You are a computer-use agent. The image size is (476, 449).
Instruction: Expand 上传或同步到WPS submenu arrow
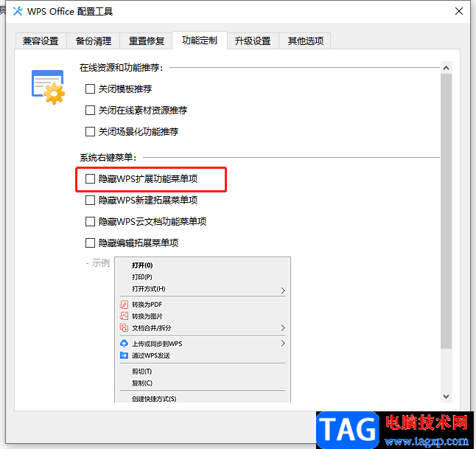tap(283, 344)
